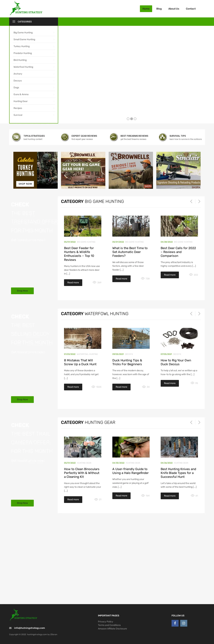This screenshot has width=214, height=644.
Task: Open the Privacy Policy footer link
Action: pyautogui.click(x=105, y=622)
